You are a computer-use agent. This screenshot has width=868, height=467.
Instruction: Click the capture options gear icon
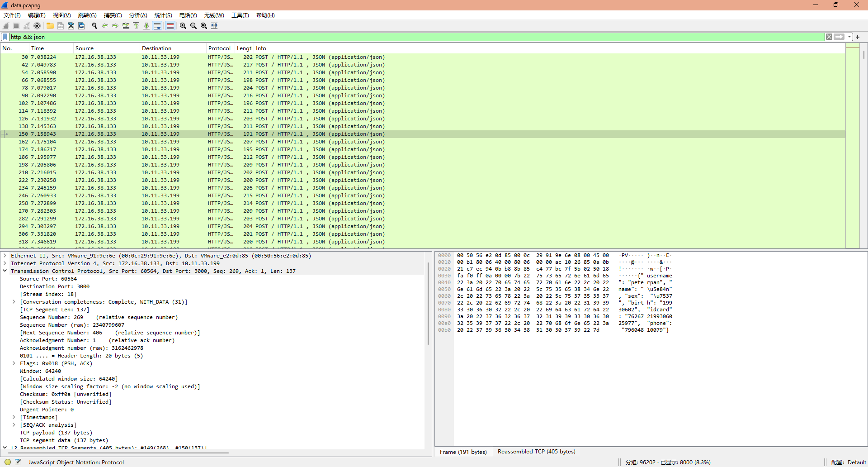tap(37, 26)
